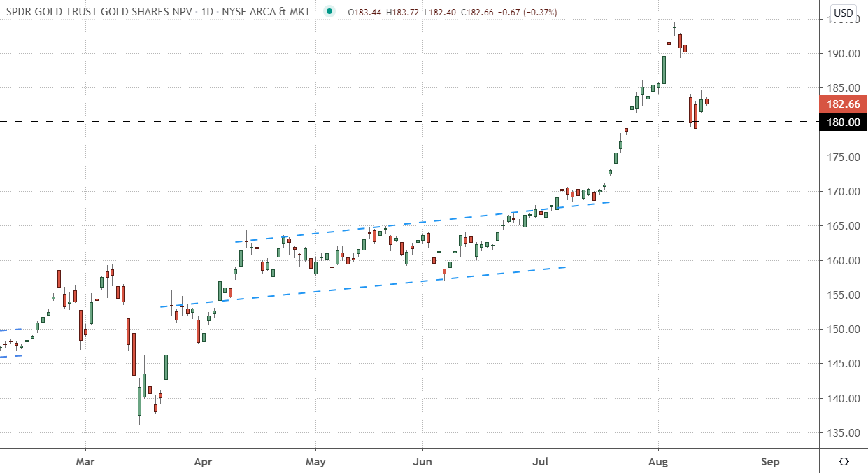Click the Mar label on time axis

tap(85, 462)
